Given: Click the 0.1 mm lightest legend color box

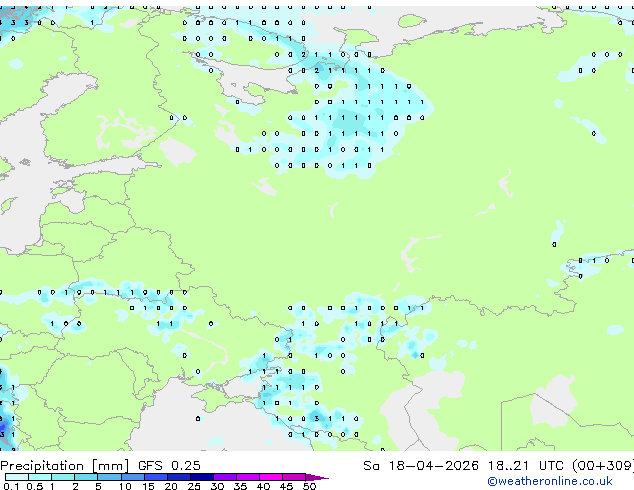Looking at the screenshot, I should [17, 477].
